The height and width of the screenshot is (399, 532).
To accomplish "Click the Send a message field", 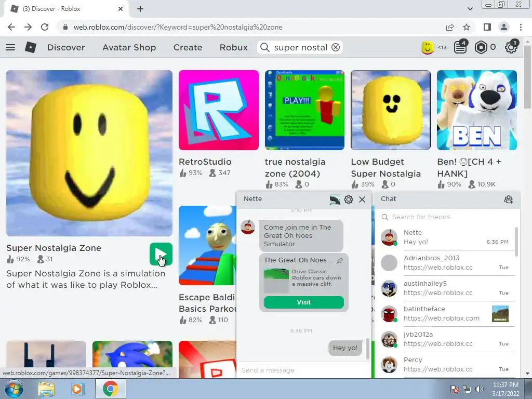I will (x=303, y=370).
